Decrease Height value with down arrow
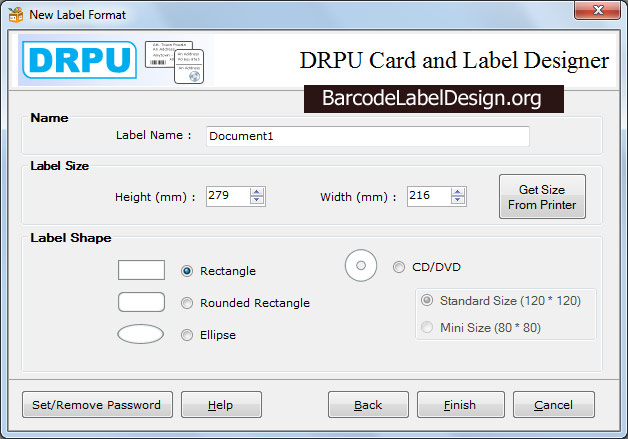This screenshot has width=628, height=439. [x=257, y=200]
